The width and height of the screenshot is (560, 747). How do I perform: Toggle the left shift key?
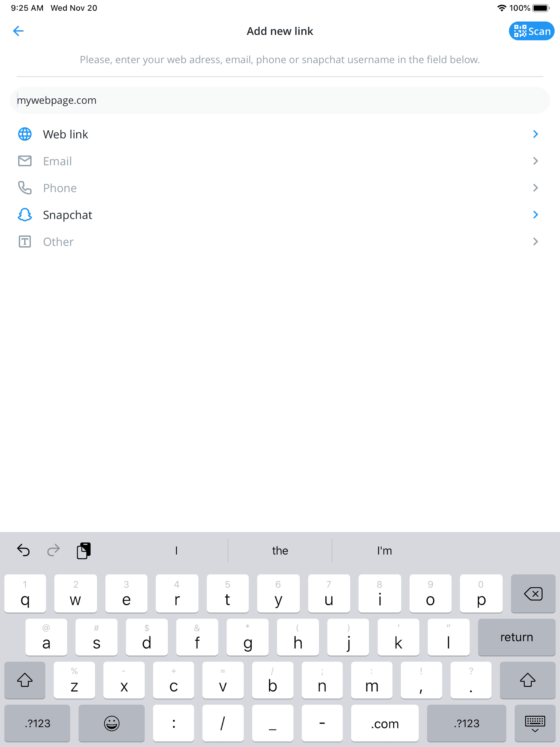click(x=25, y=680)
